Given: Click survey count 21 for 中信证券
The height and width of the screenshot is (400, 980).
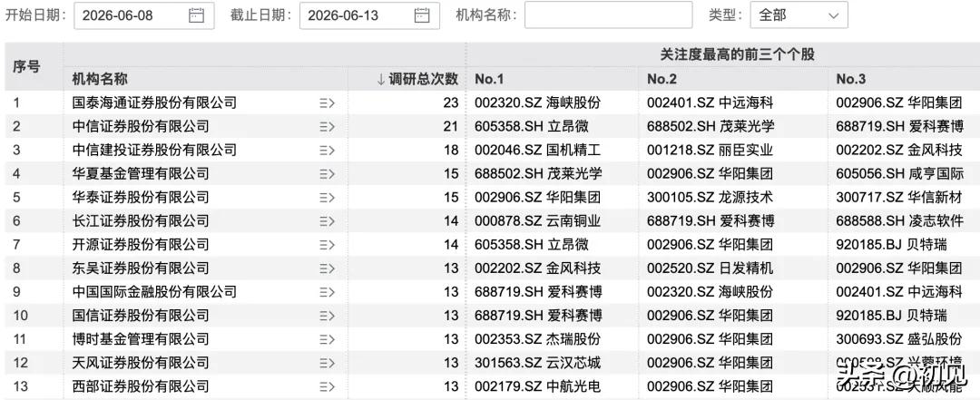Looking at the screenshot, I should 451,126.
